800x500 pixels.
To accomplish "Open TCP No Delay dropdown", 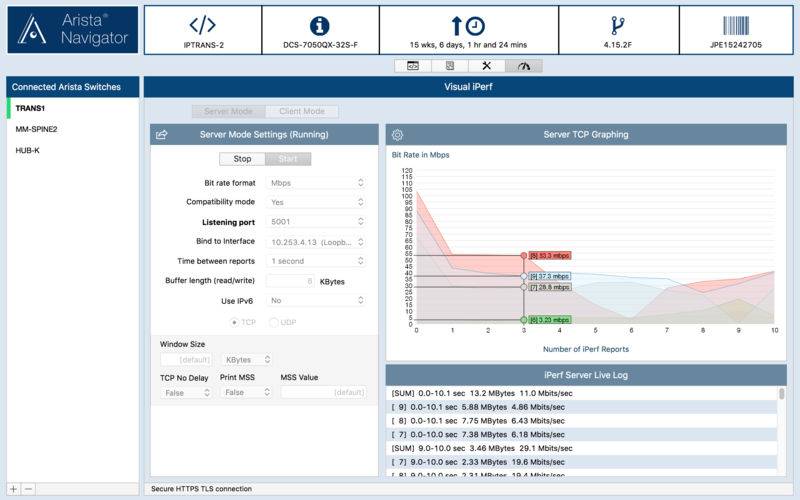I will [x=186, y=392].
